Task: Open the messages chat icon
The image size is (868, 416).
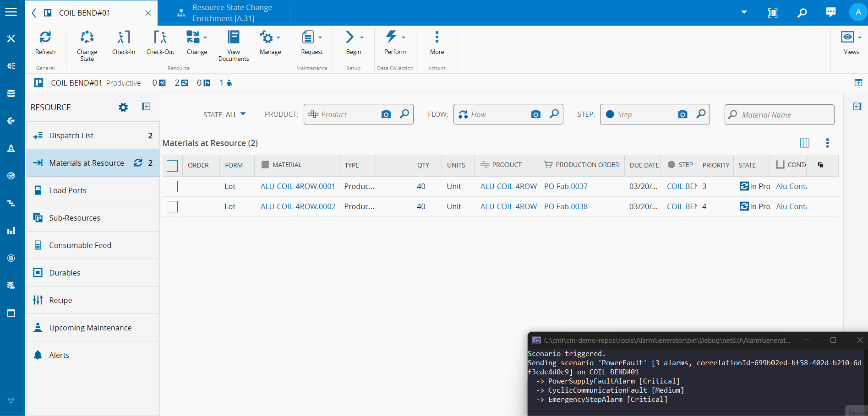Action: pyautogui.click(x=830, y=12)
